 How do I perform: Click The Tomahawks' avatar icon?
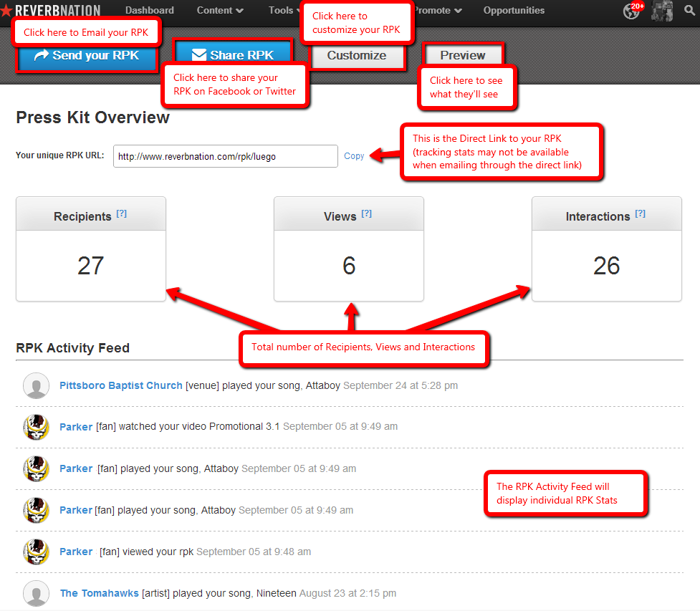pyautogui.click(x=36, y=593)
